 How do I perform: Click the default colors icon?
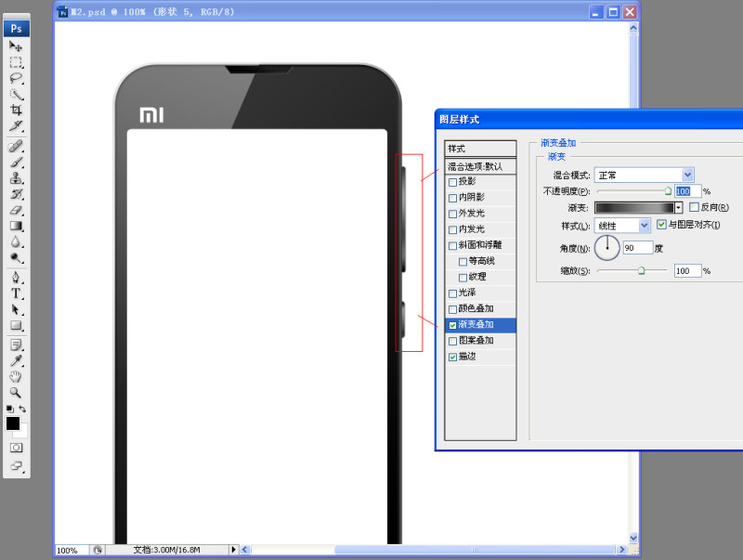(9, 409)
